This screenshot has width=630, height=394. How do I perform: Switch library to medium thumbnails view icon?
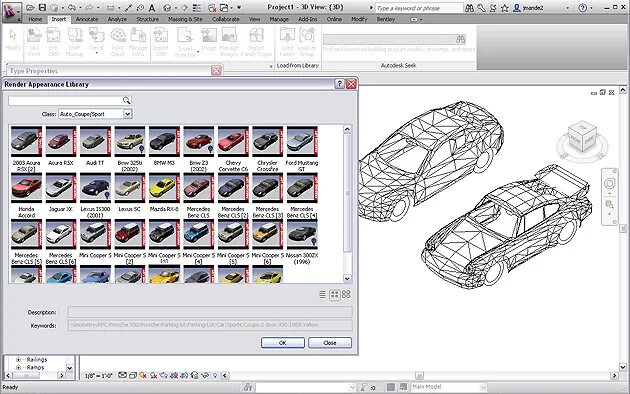(x=334, y=295)
